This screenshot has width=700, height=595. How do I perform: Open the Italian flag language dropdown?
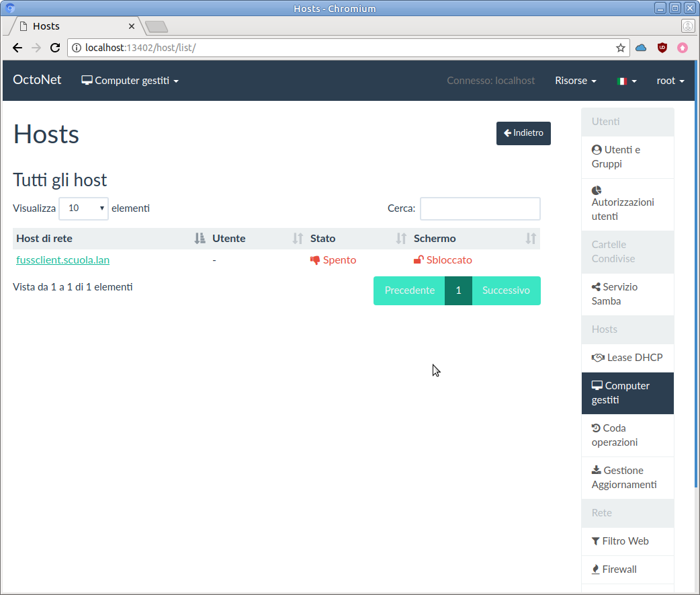[x=627, y=81]
